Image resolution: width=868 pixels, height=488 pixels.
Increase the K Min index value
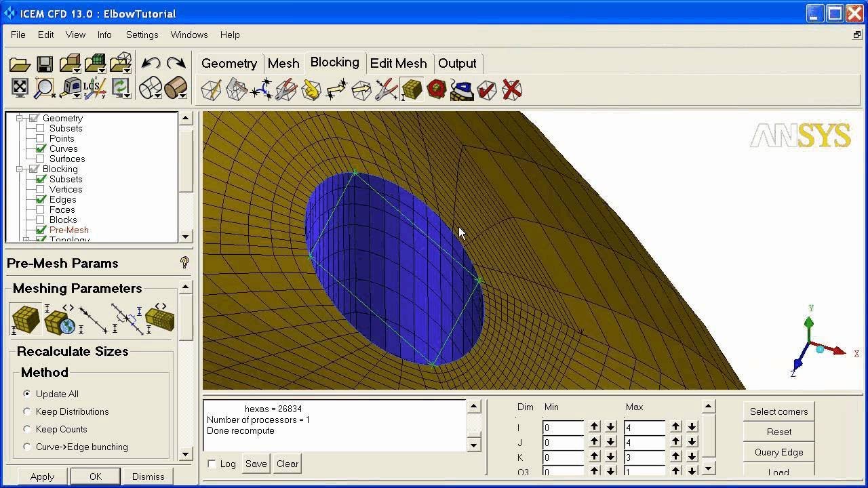point(595,457)
